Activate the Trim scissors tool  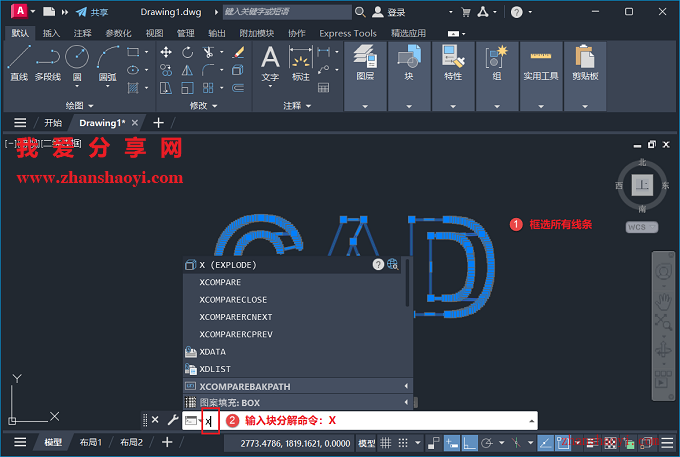209,52
